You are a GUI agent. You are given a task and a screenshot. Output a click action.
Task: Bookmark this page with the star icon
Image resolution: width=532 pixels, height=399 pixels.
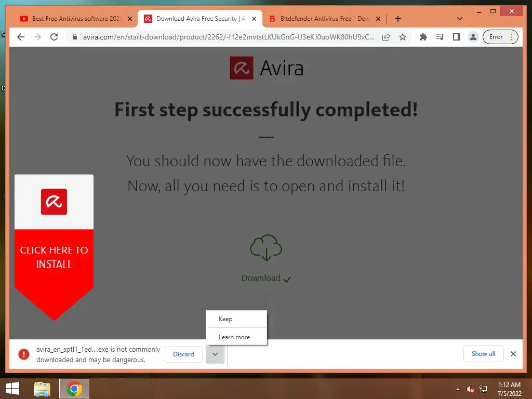403,37
